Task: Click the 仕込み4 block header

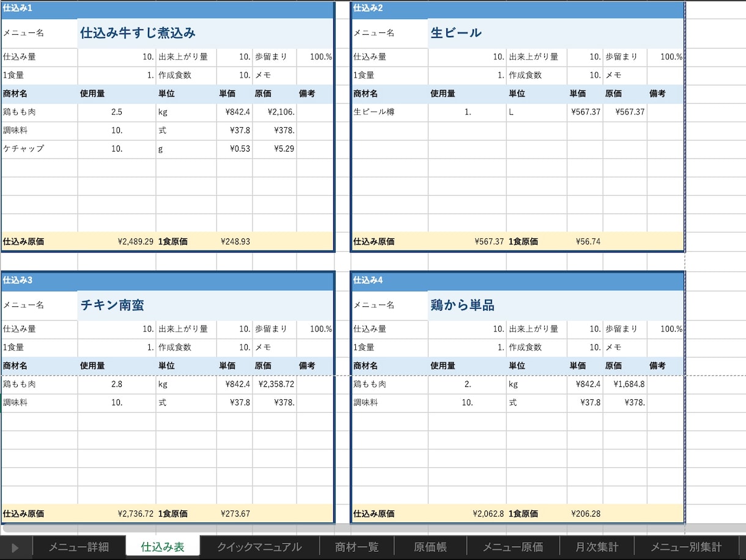Action: click(517, 281)
